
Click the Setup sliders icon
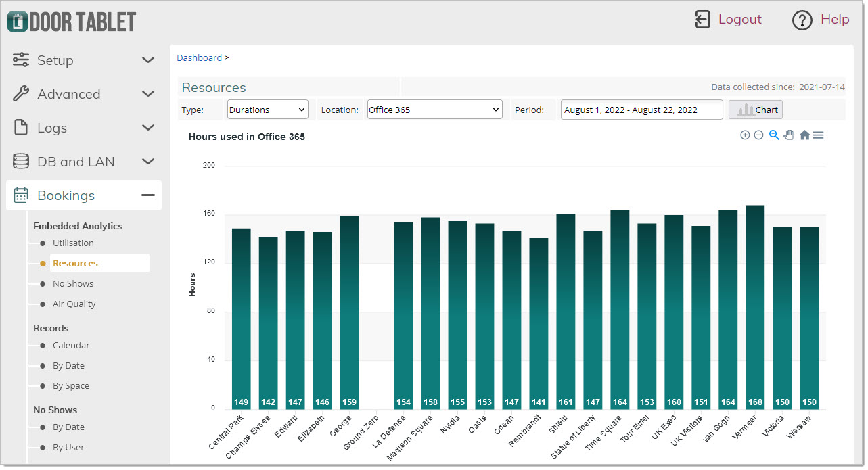pos(21,60)
